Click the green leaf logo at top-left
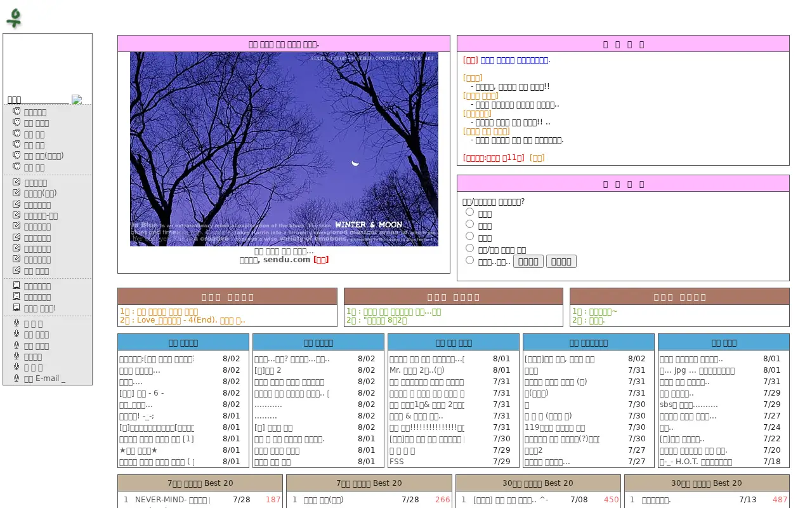812x508 pixels. click(x=14, y=18)
